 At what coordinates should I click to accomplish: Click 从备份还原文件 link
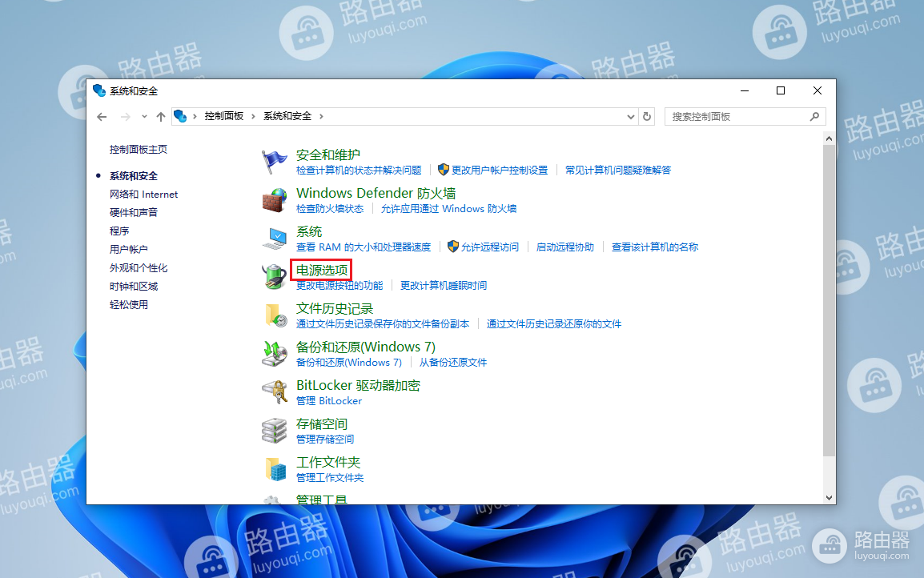pyautogui.click(x=453, y=363)
